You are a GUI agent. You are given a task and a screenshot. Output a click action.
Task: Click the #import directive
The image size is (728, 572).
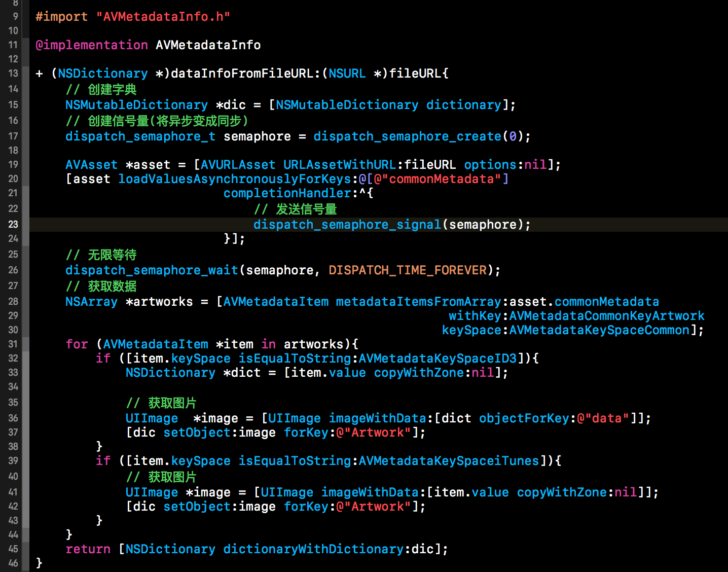(61, 17)
